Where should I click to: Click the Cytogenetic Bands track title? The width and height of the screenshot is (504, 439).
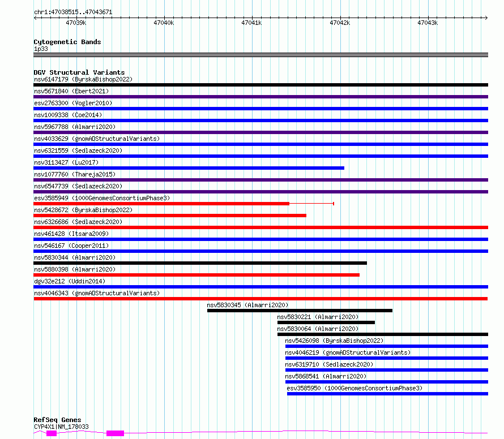coord(67,42)
